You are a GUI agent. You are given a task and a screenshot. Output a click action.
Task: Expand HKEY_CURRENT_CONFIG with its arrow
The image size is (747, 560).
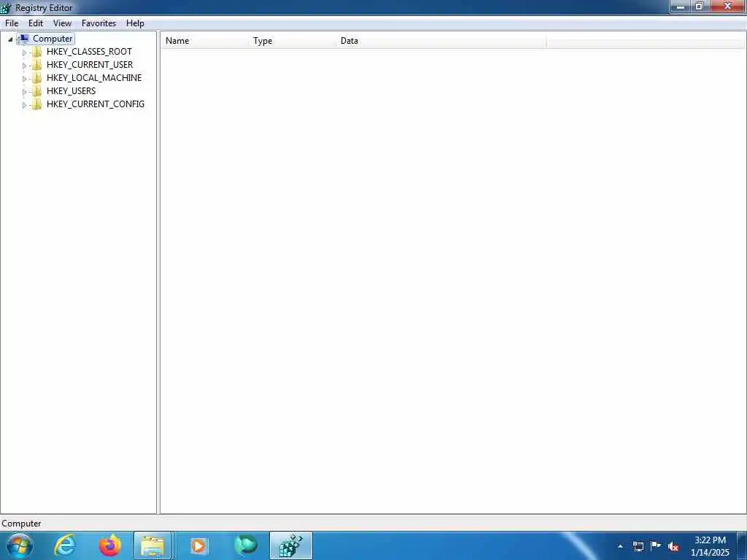24,105
